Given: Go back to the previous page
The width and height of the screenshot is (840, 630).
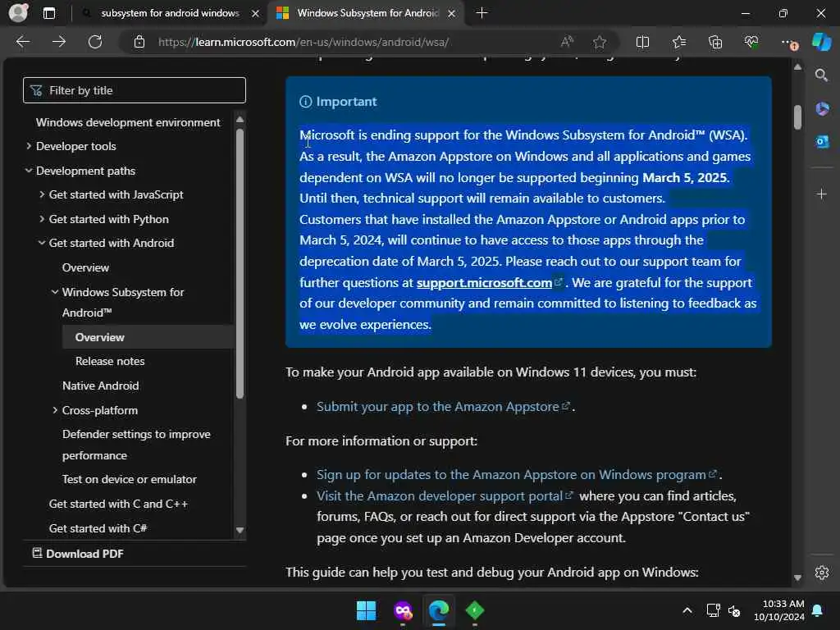Looking at the screenshot, I should tap(22, 42).
